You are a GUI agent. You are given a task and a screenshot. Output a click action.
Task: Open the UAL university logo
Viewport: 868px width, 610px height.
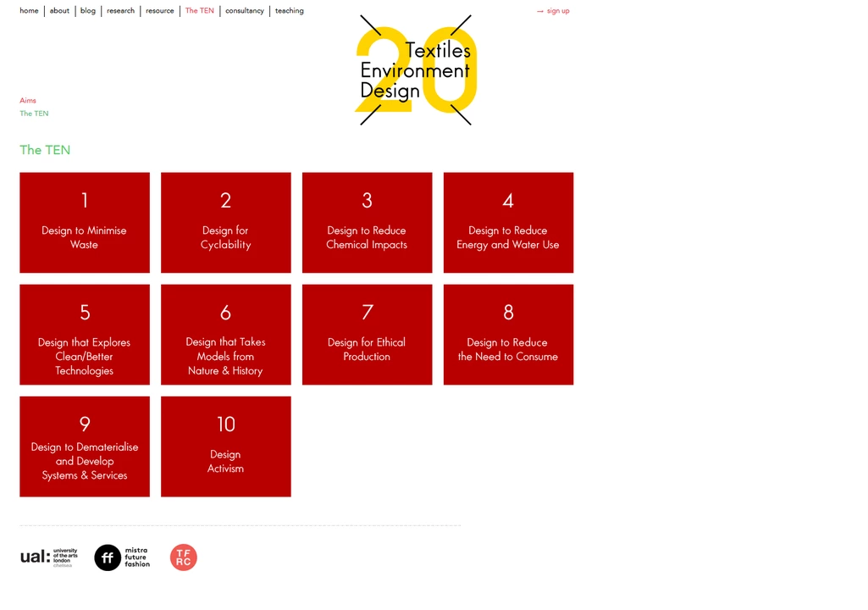click(48, 557)
